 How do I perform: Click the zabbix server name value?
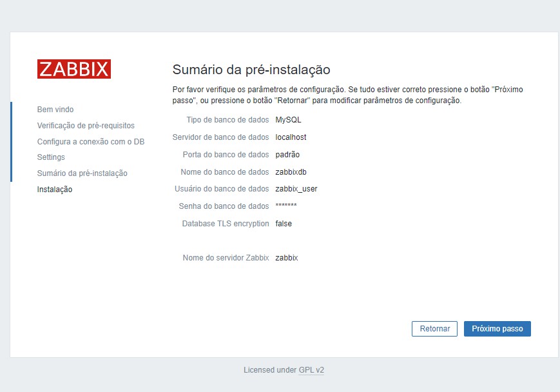click(285, 257)
